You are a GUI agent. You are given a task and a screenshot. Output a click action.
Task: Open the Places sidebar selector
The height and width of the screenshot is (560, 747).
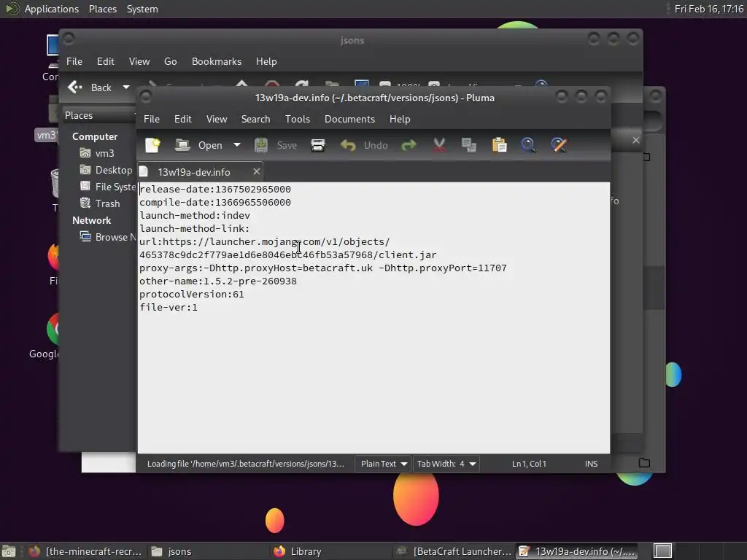pos(99,116)
